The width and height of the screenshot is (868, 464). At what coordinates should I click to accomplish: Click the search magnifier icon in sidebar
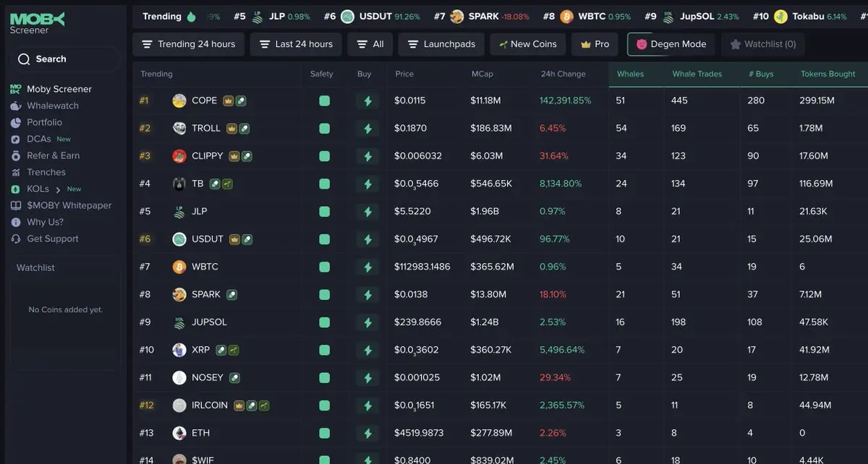pyautogui.click(x=24, y=59)
